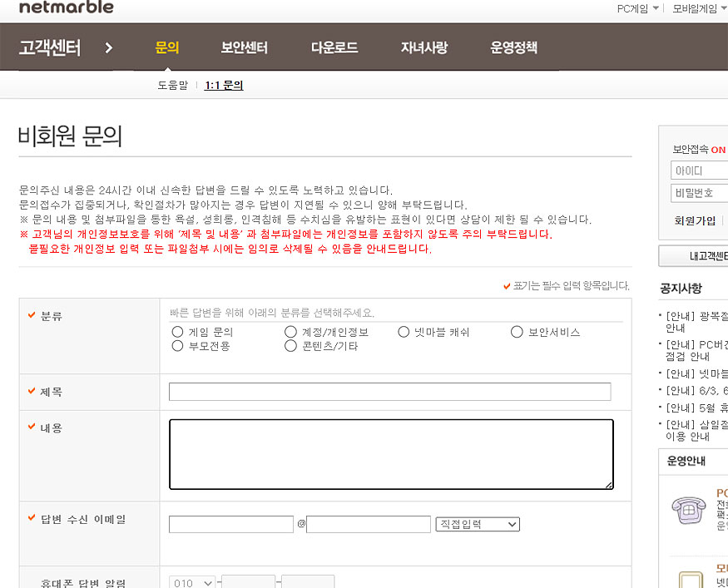Focus the 내용 textarea

tap(391, 454)
